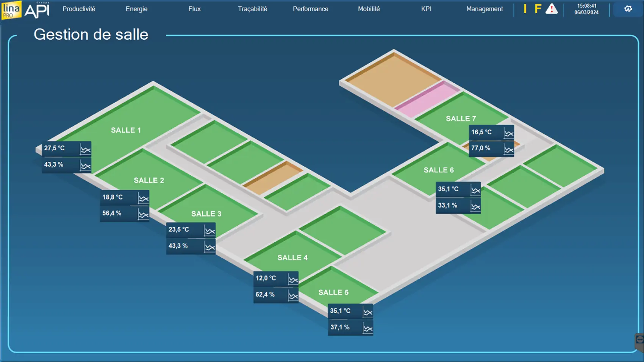Screen dimensions: 644x362
Task: Open the Productivité menu
Action: [x=79, y=9]
